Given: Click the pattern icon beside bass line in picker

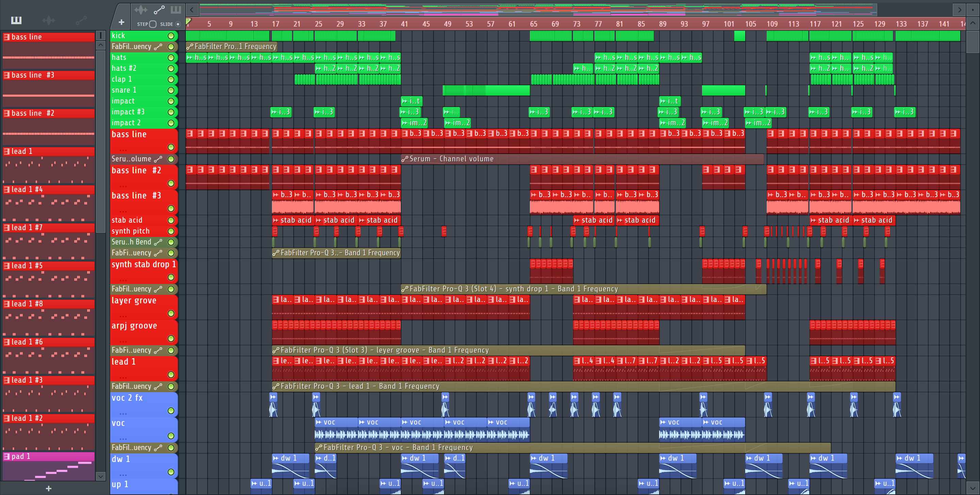Looking at the screenshot, I should 6,37.
